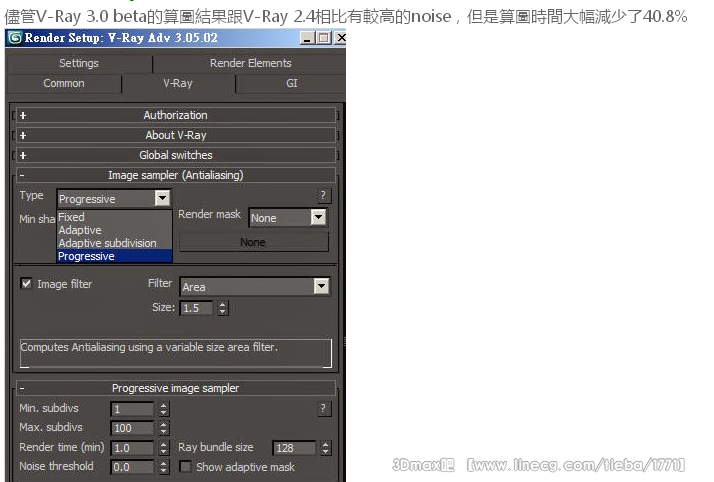714x482 pixels.
Task: Open Progressive image sampler help question mark
Action: [x=323, y=408]
